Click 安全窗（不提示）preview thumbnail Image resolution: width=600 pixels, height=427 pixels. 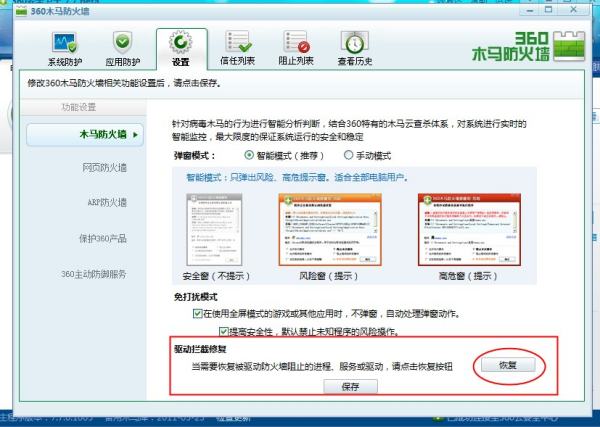(x=214, y=230)
